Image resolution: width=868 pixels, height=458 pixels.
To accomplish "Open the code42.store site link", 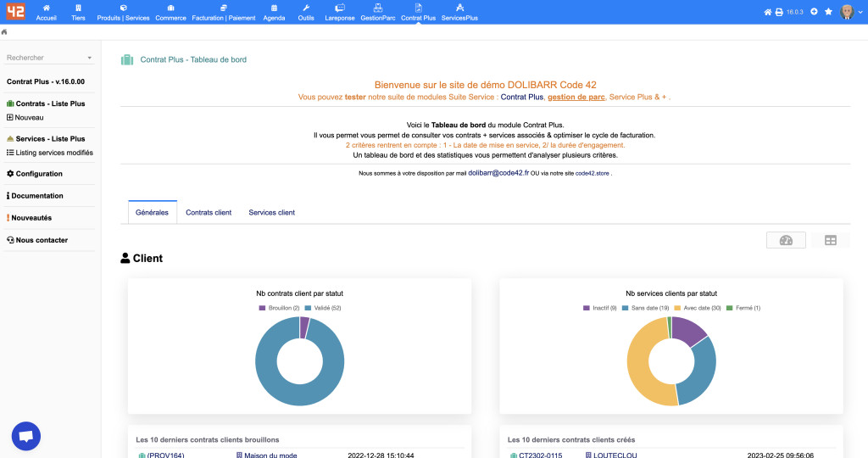I will [x=592, y=173].
